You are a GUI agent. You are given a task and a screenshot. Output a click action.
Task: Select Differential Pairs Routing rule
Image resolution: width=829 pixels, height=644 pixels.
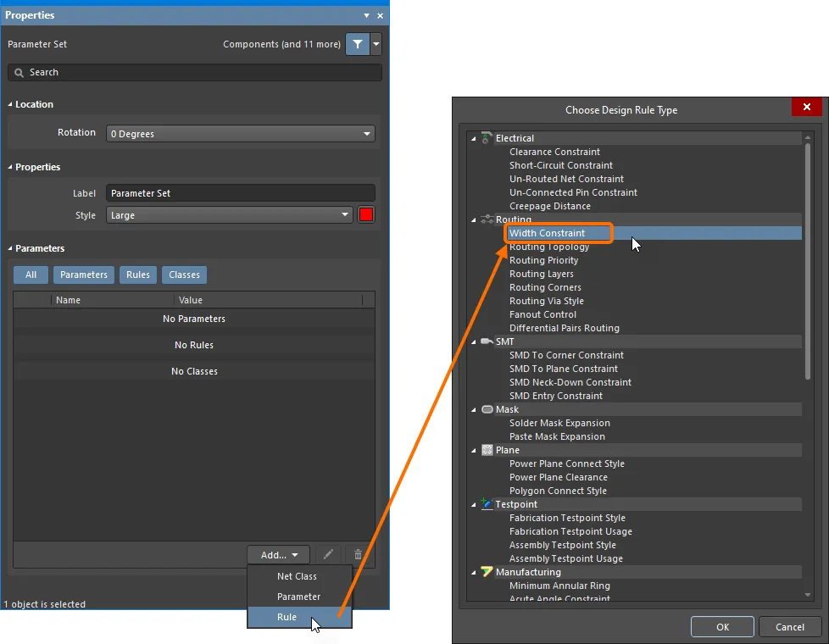(x=565, y=328)
